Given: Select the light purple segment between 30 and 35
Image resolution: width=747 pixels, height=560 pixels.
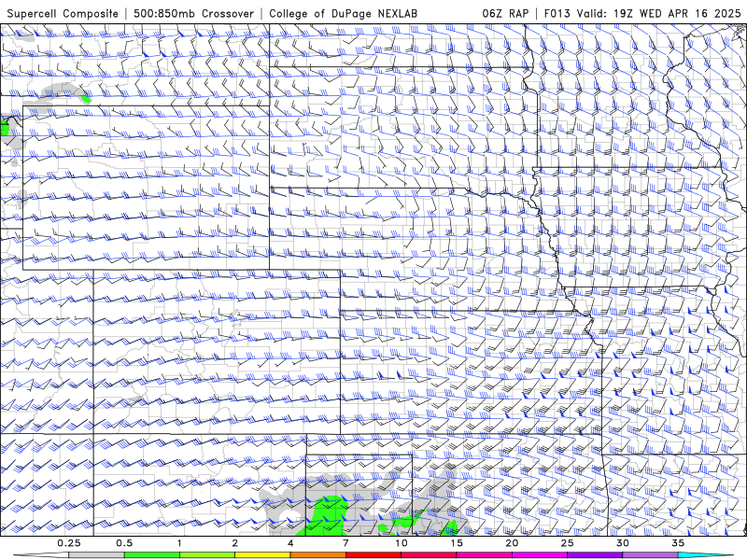Looking at the screenshot, I should click(650, 555).
